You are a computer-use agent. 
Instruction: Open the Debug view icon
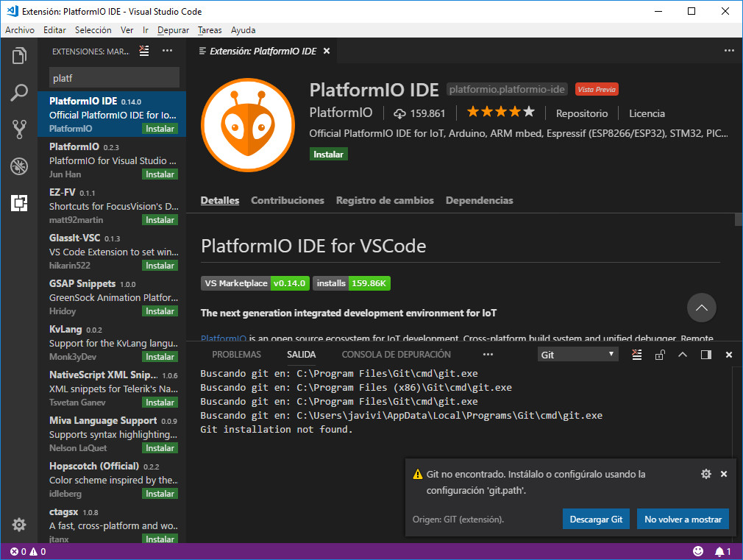tap(19, 166)
